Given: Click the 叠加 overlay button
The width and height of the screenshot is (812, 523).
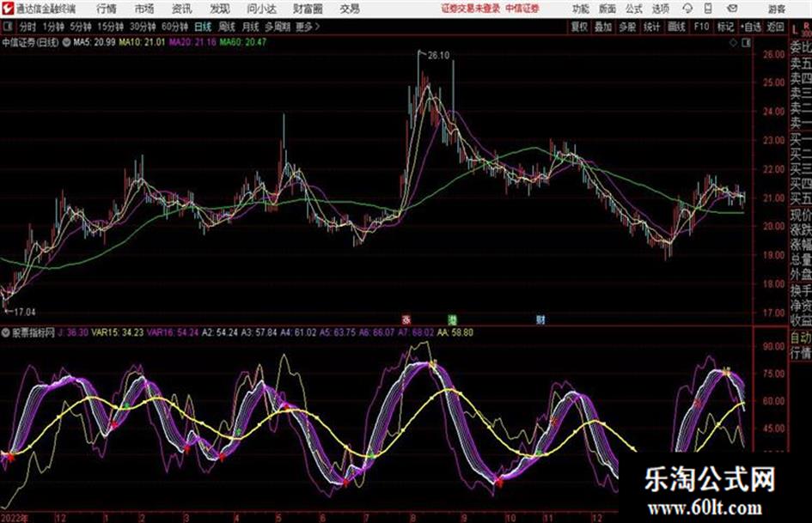Looking at the screenshot, I should coord(603,27).
